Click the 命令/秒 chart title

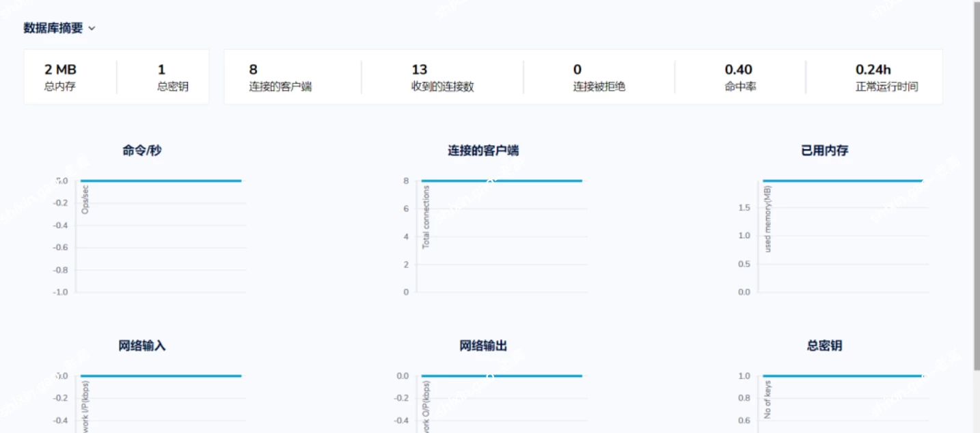coord(142,150)
